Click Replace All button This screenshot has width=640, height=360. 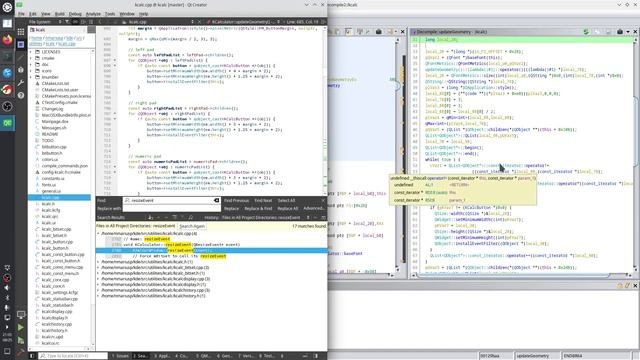[x=288, y=209]
